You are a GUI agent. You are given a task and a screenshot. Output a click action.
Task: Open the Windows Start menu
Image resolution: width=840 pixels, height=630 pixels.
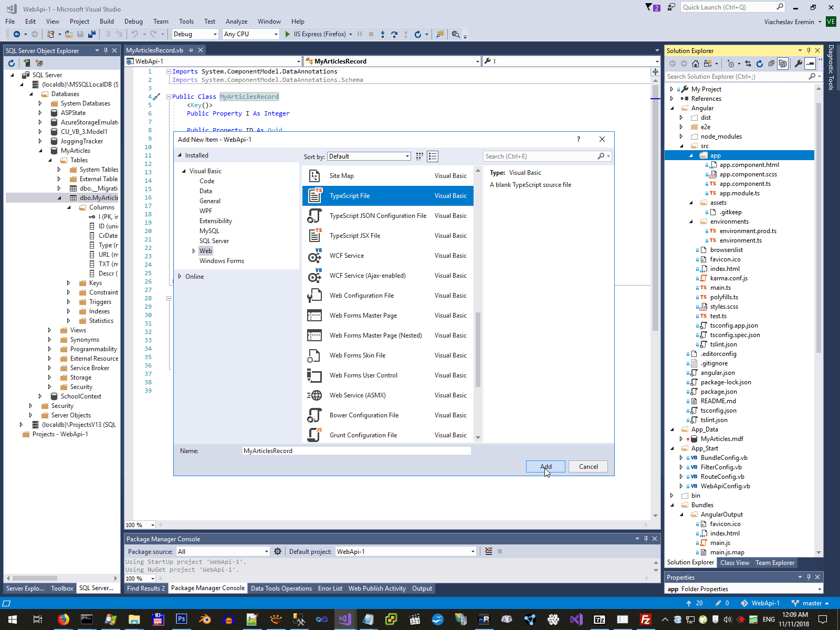click(13, 619)
